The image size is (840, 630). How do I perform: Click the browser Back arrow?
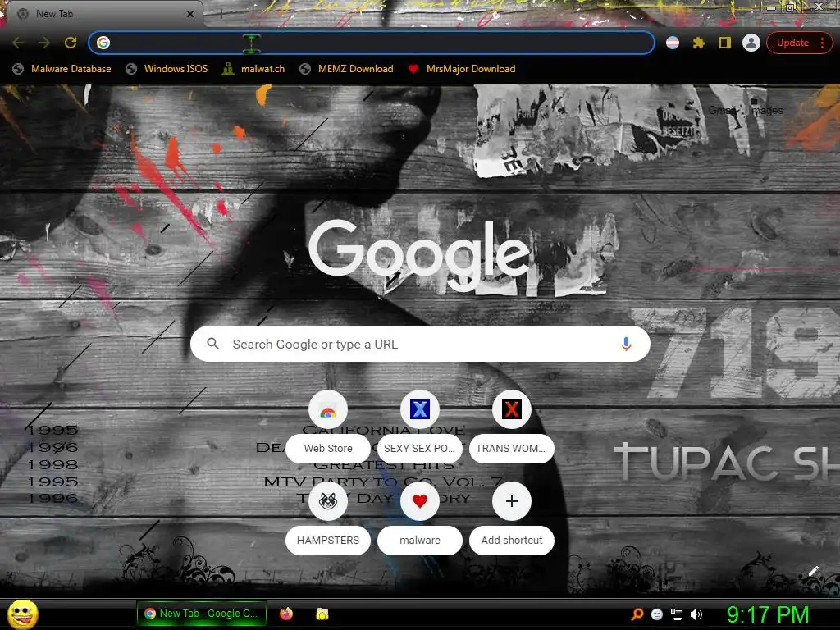tap(18, 43)
